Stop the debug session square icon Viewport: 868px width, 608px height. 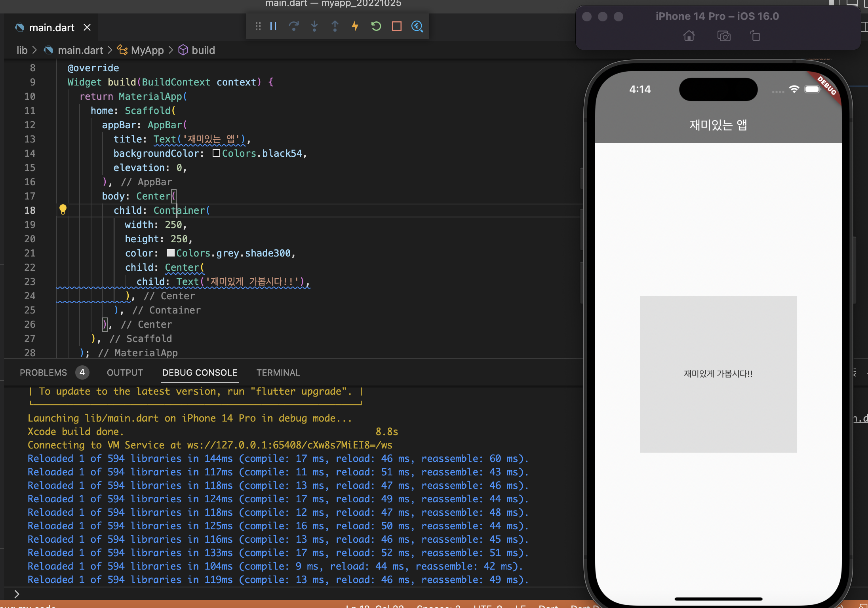click(396, 27)
